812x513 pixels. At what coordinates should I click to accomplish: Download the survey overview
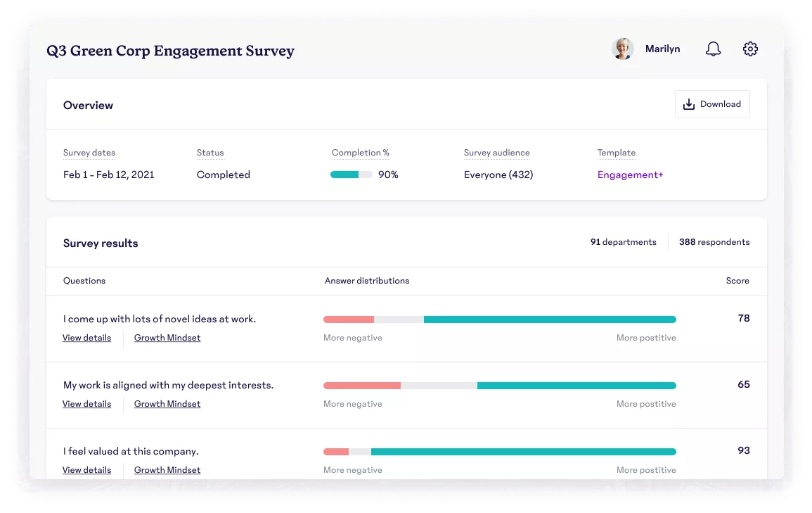coord(712,104)
